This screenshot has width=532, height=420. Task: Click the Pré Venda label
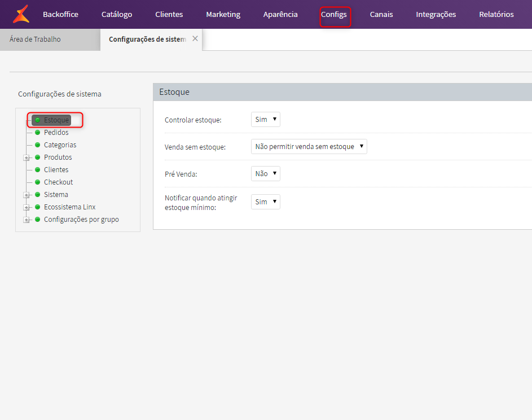point(181,174)
